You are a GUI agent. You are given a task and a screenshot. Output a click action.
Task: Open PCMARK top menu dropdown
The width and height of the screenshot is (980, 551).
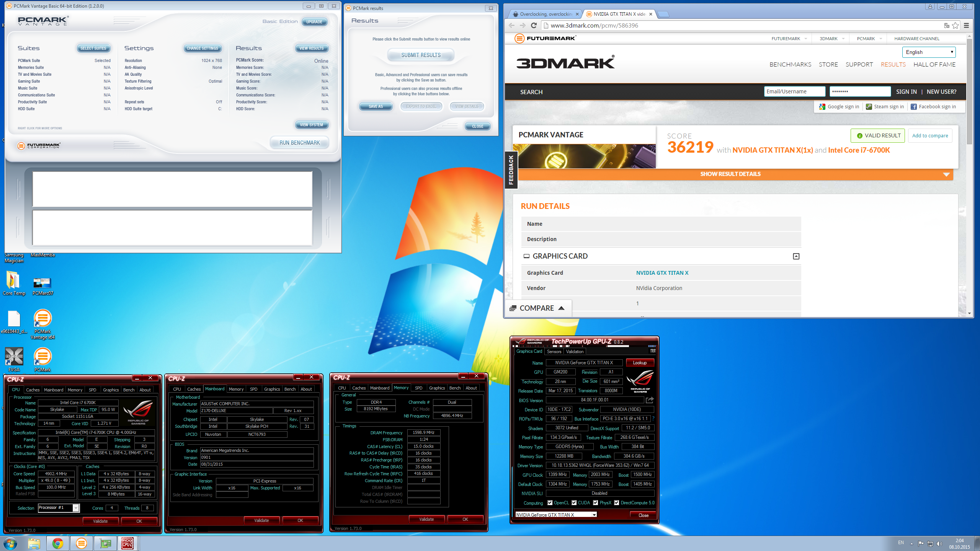click(x=869, y=39)
